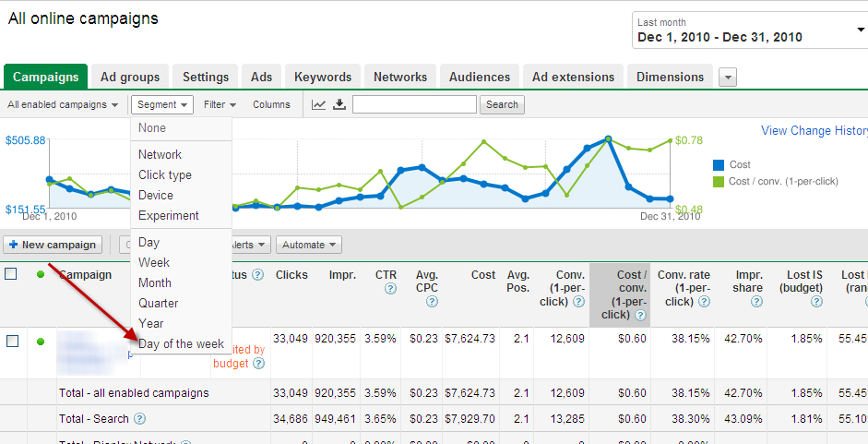
Task: Choose Click type in the Segment menu
Action: (181, 175)
